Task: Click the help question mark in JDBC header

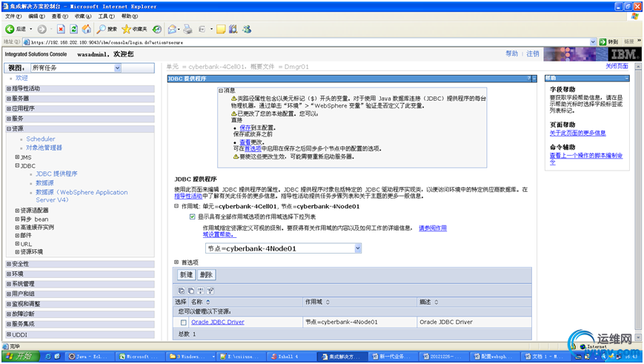Action: 528,79
